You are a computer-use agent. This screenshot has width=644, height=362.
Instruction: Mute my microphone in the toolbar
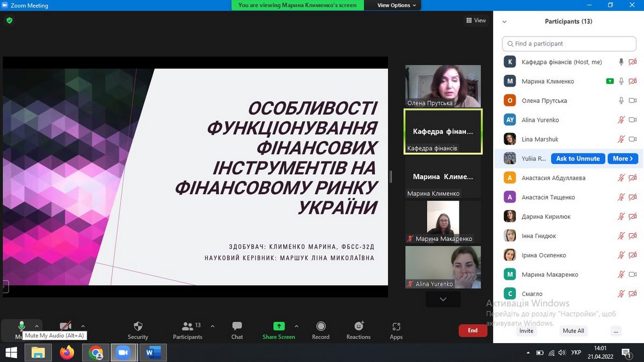tap(21, 326)
